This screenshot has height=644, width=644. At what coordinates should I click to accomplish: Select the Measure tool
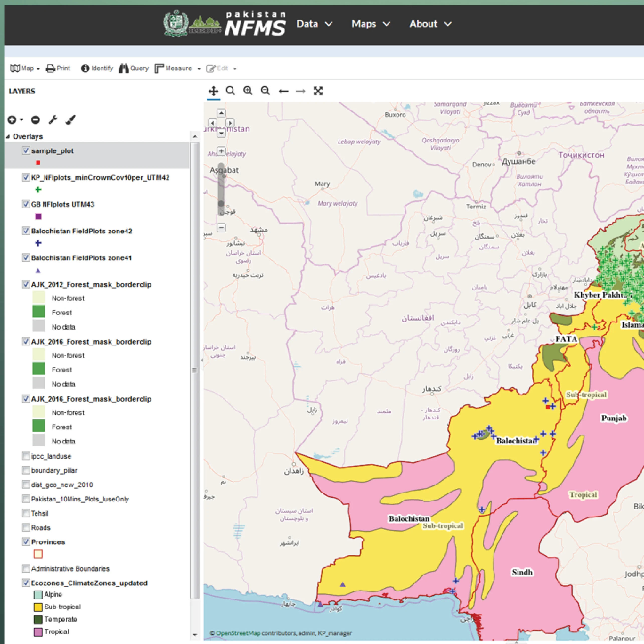[x=174, y=68]
